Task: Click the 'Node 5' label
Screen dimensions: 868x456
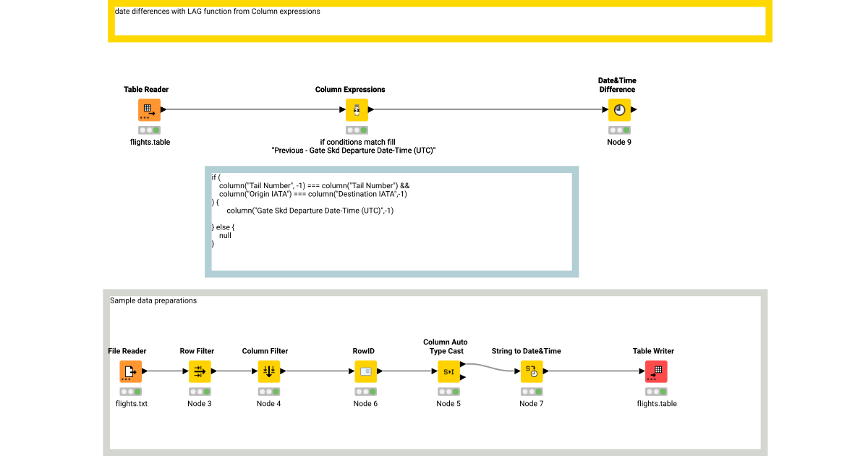Action: point(448,403)
